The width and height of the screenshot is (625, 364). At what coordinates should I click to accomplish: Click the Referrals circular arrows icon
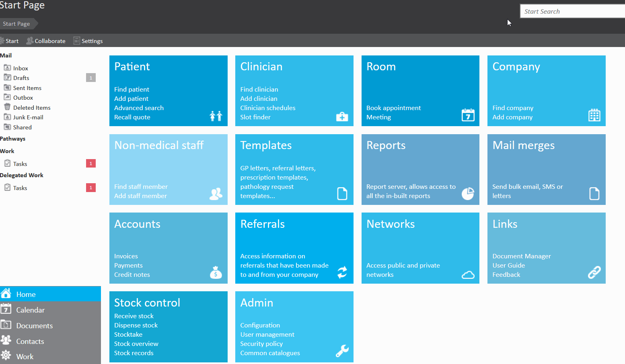click(x=342, y=272)
